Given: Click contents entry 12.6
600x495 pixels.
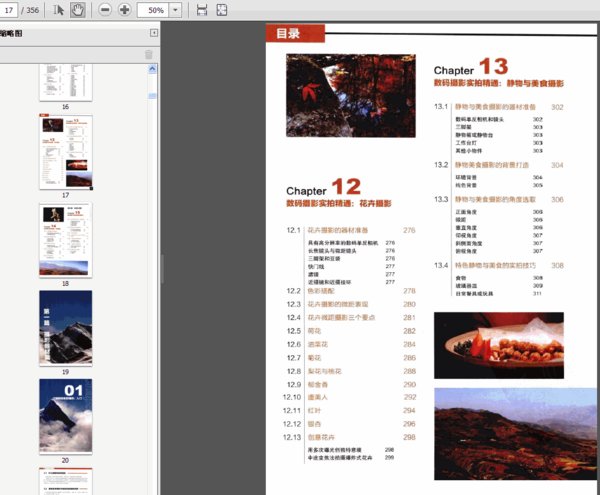Looking at the screenshot, I should (x=351, y=345).
